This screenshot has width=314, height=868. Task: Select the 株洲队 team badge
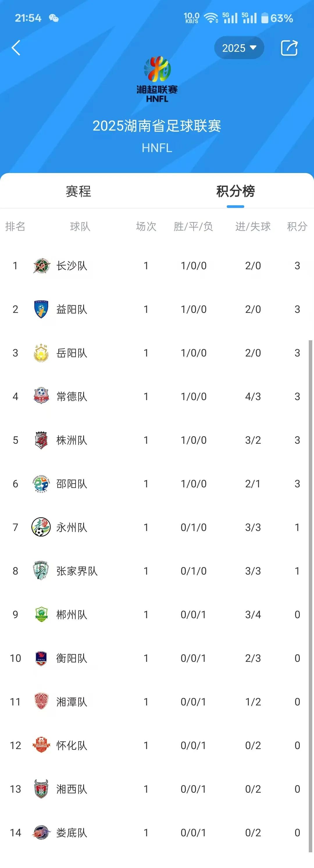tap(42, 440)
